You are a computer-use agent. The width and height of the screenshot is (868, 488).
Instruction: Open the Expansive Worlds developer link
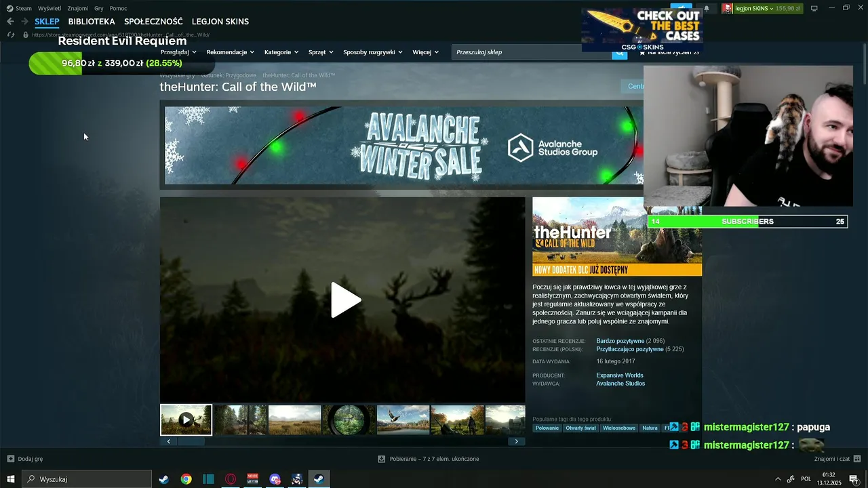[x=620, y=375]
